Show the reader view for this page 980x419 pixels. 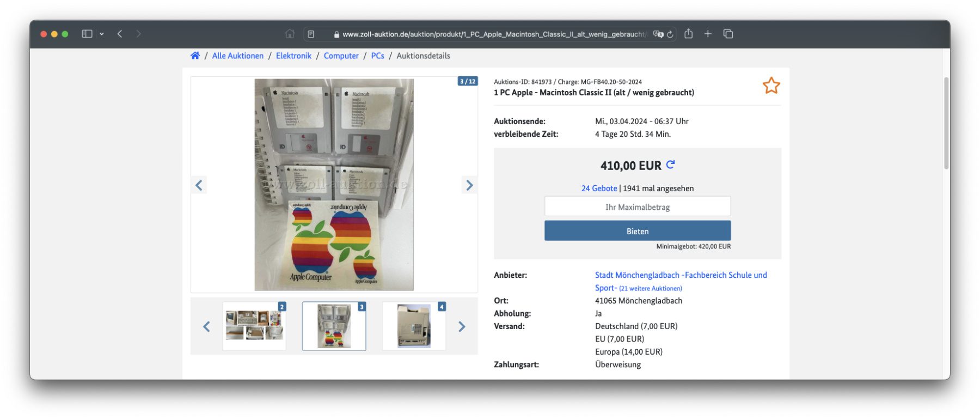point(311,34)
